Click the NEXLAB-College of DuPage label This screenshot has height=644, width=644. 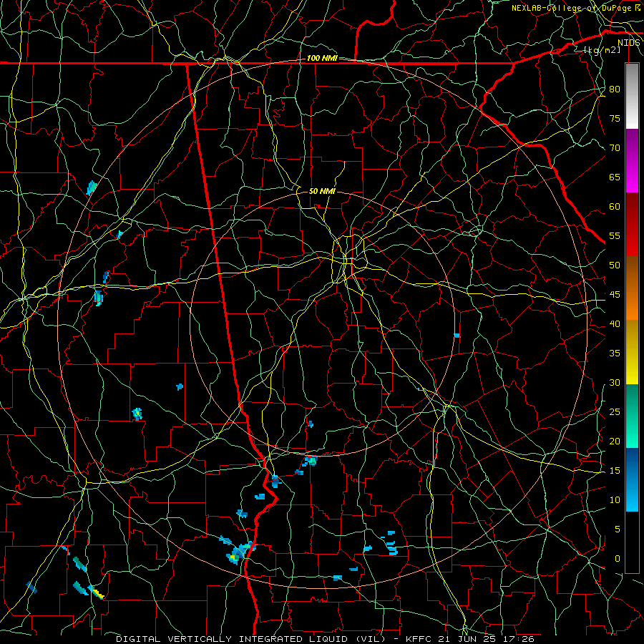pos(572,8)
